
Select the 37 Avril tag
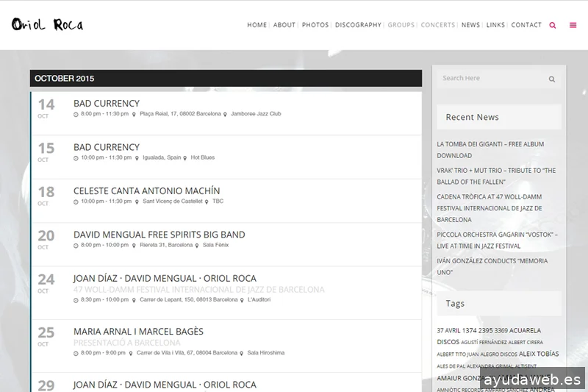point(448,330)
